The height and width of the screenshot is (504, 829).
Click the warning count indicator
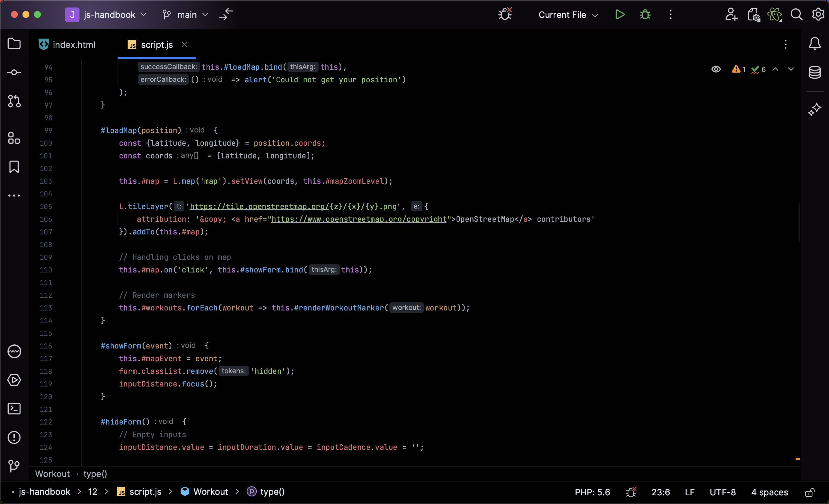738,69
